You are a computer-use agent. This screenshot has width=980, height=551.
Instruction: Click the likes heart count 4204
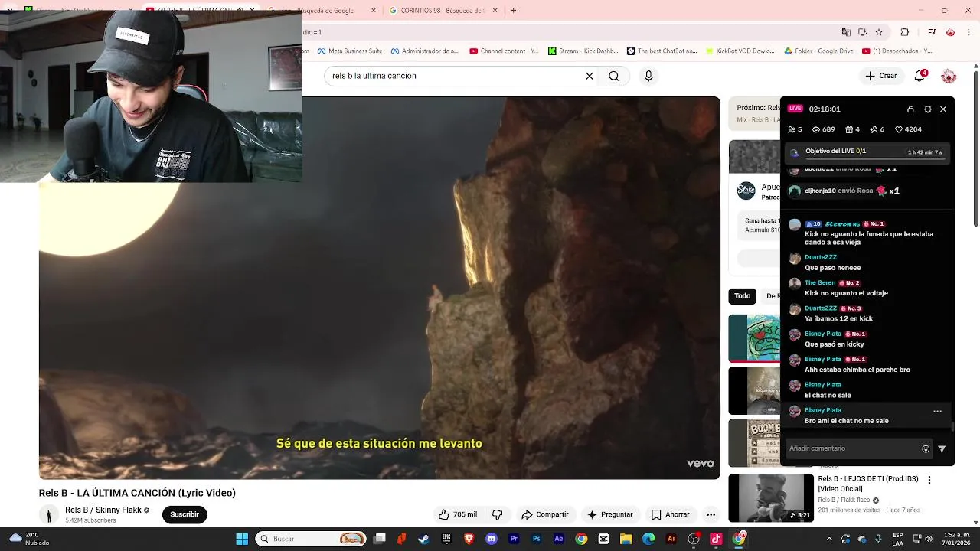(x=908, y=129)
